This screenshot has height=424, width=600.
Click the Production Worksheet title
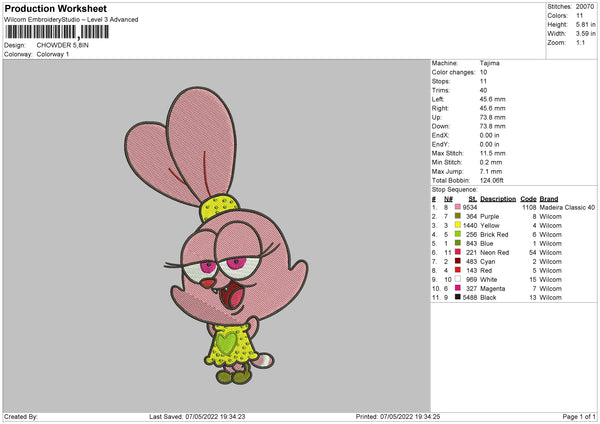point(55,9)
